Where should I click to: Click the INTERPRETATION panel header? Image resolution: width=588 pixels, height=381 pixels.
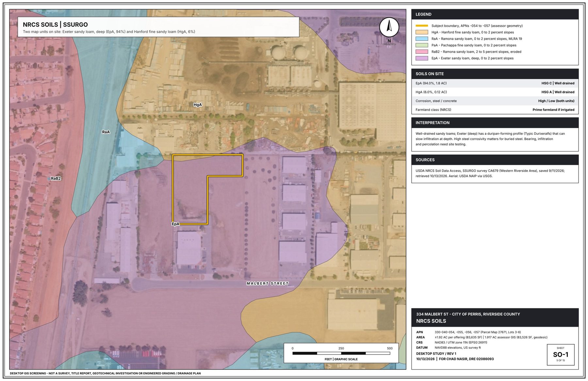pos(495,123)
